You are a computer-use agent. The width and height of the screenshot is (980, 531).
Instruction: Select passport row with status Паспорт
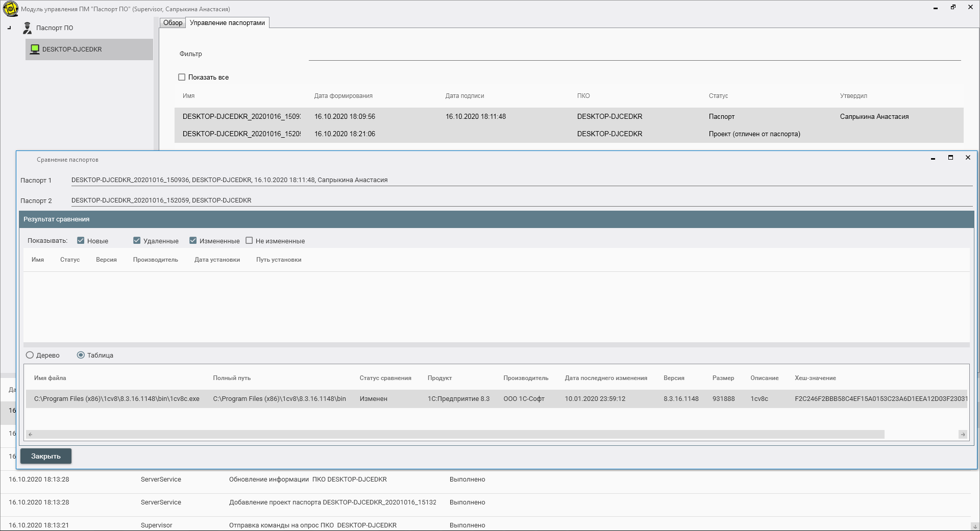[x=569, y=116]
